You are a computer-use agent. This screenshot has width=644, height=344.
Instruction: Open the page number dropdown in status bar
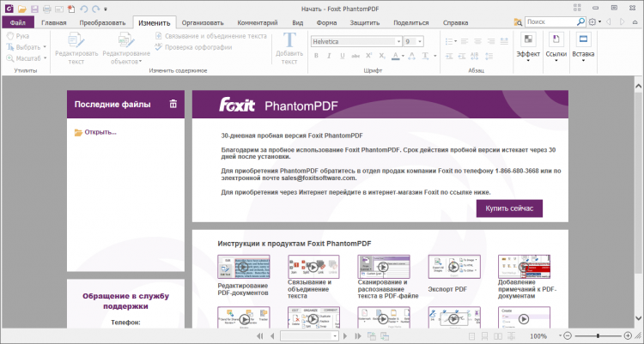click(335, 336)
